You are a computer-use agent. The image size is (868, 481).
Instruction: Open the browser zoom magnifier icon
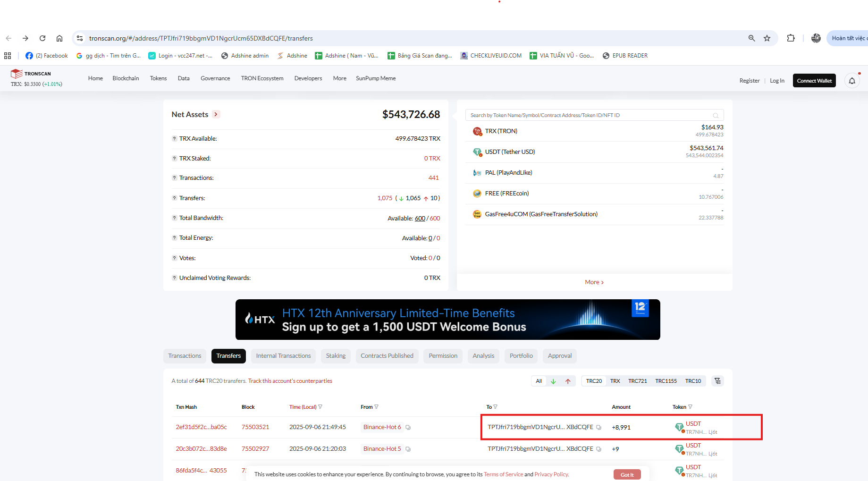pos(752,38)
